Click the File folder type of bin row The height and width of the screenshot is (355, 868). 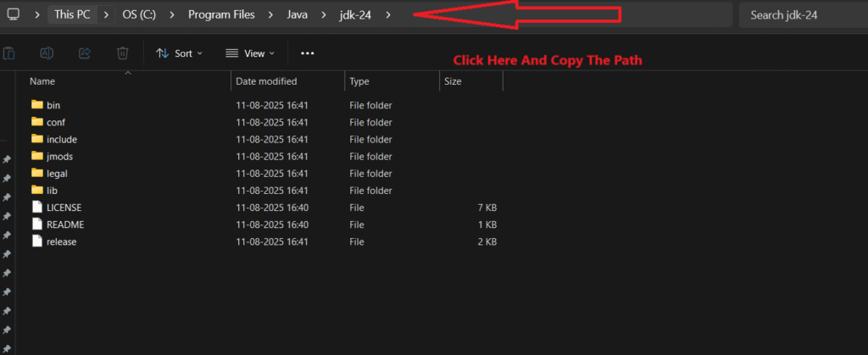(x=370, y=105)
